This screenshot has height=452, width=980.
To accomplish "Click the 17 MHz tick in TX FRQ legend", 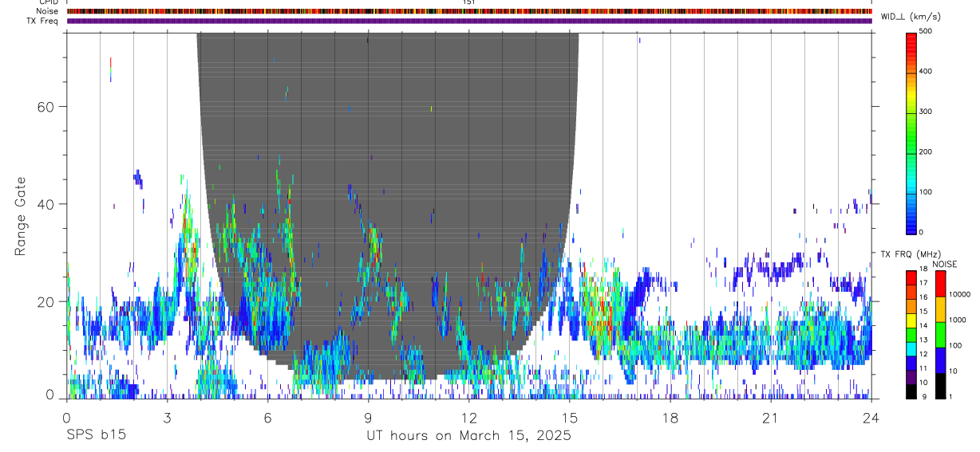I will 923,283.
